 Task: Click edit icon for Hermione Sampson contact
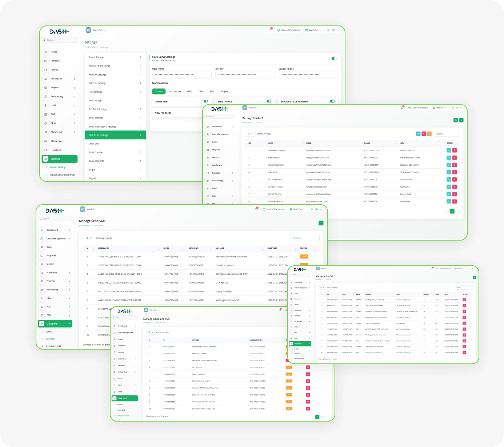[449, 150]
